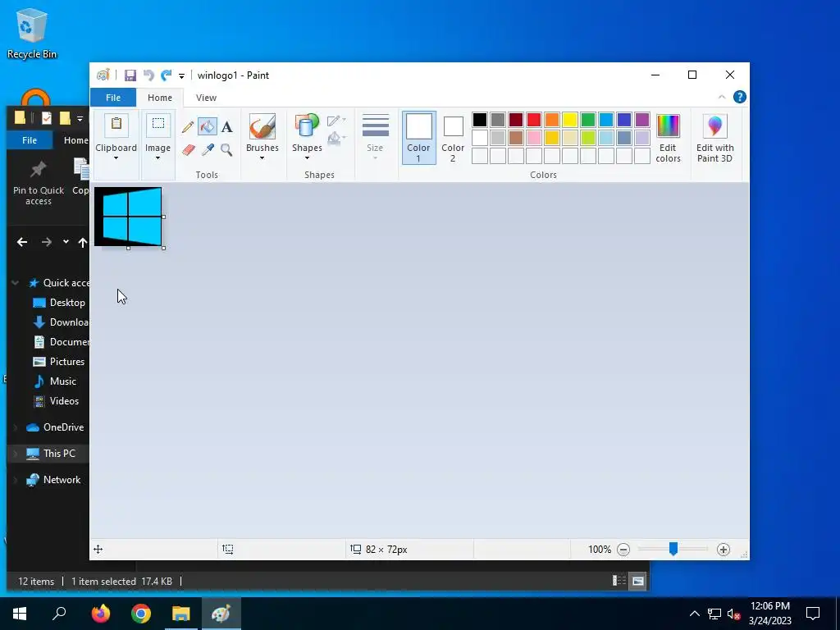This screenshot has width=840, height=630.
Task: Select Color 1 button
Action: [x=419, y=137]
